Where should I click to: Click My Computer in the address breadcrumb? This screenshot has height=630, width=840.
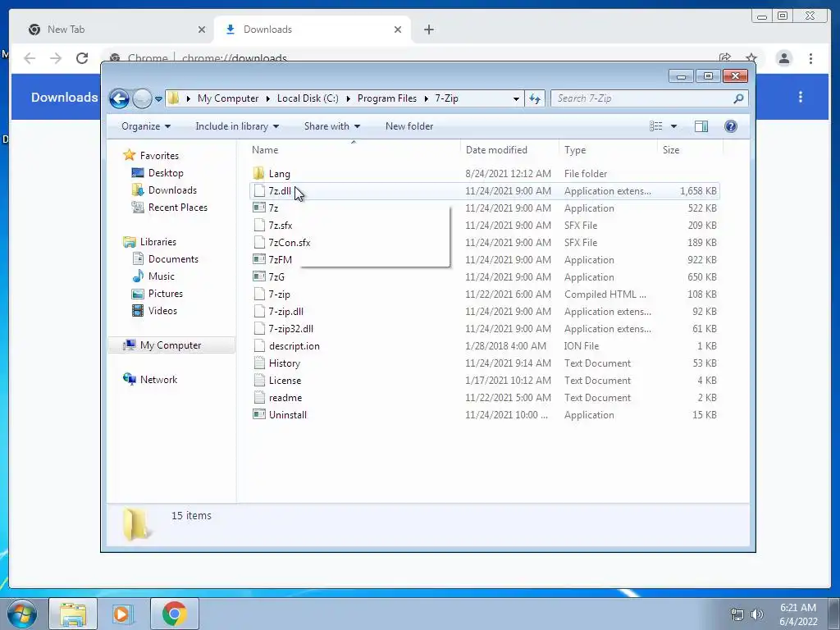pyautogui.click(x=228, y=98)
